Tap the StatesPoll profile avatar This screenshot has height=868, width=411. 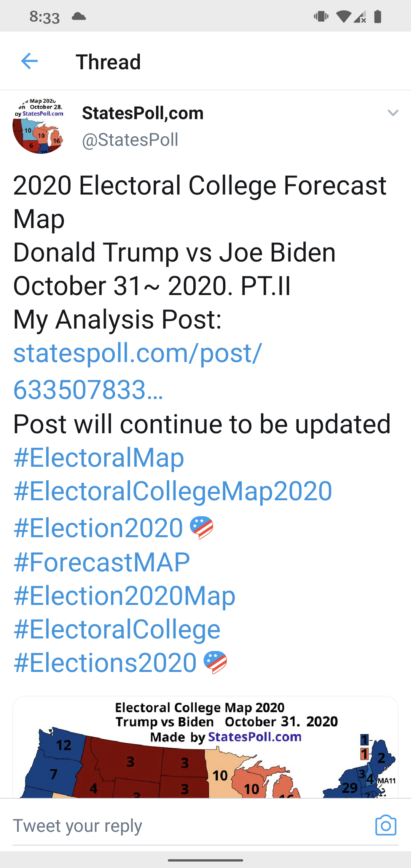[38, 126]
